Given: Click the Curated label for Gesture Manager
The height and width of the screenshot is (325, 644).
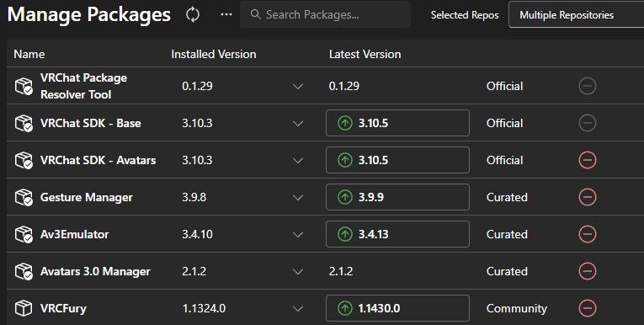Looking at the screenshot, I should tap(507, 197).
